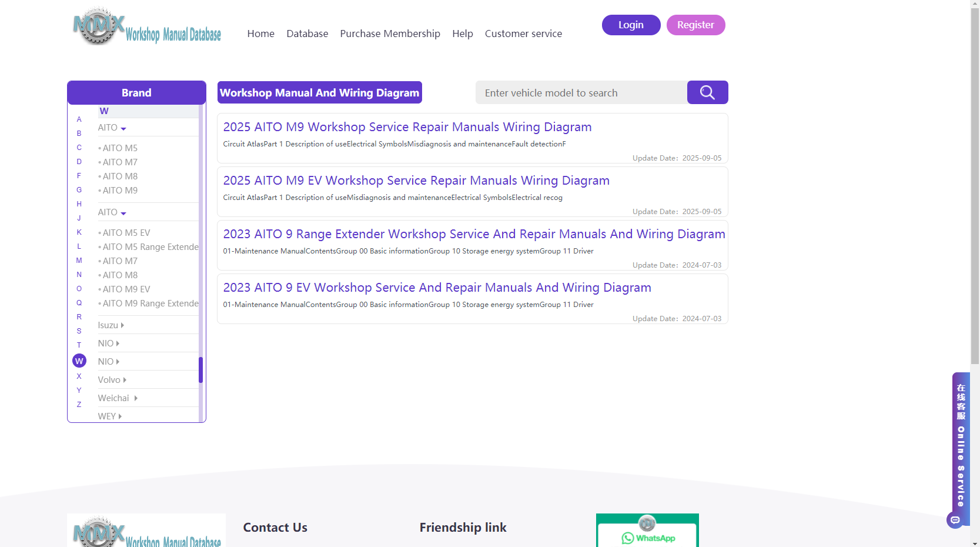Open 2023 AITO 9 EV Workshop manual
The height and width of the screenshot is (547, 980).
tap(437, 288)
